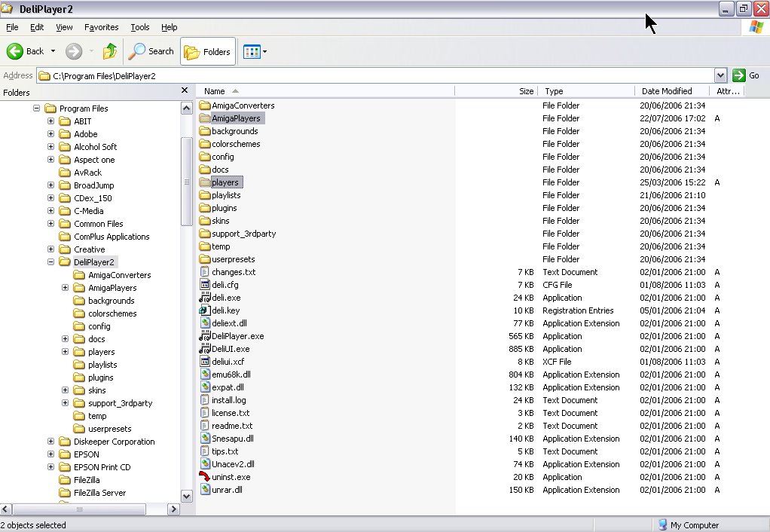The height and width of the screenshot is (532, 770).
Task: Click folder tree scroll down arrow
Action: tap(187, 496)
